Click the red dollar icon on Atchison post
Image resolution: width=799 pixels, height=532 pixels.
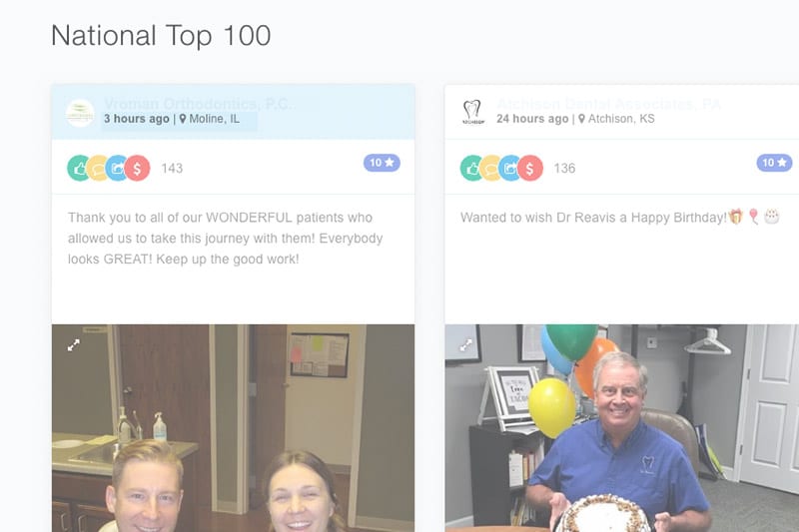point(530,168)
